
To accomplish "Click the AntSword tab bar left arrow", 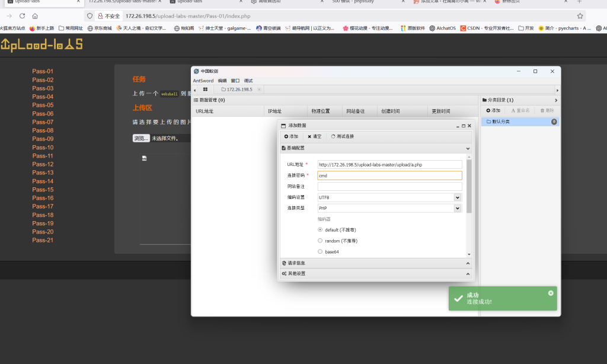I will tap(194, 90).
